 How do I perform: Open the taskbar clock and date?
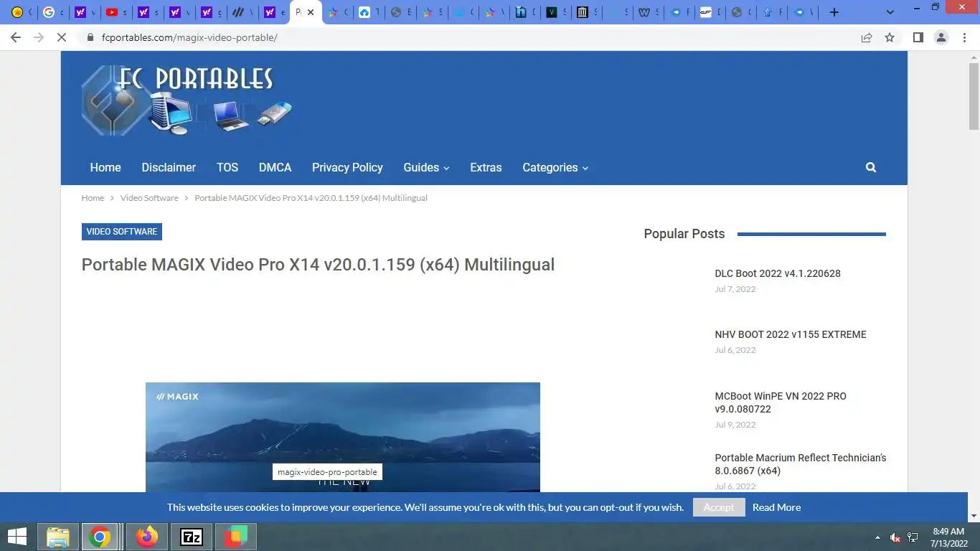[948, 537]
